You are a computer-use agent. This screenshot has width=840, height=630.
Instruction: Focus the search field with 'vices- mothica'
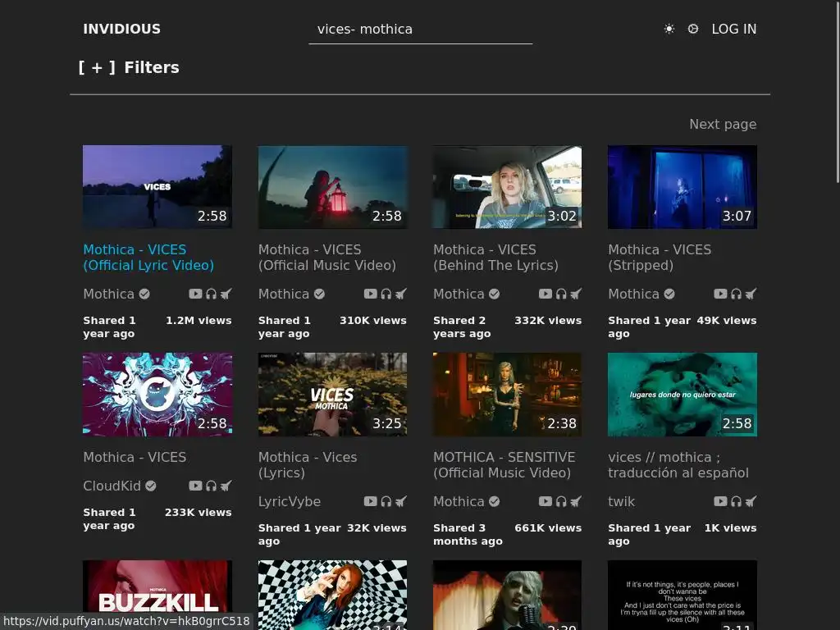click(421, 30)
